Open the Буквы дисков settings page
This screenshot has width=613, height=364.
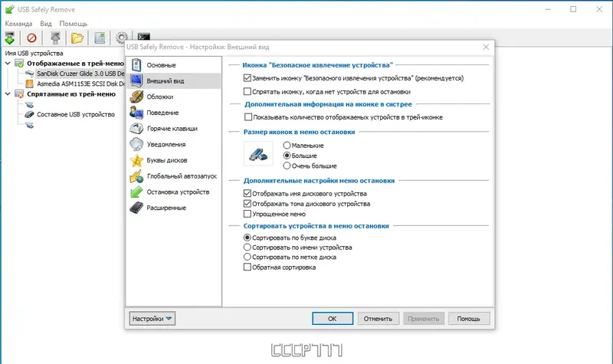click(x=174, y=160)
